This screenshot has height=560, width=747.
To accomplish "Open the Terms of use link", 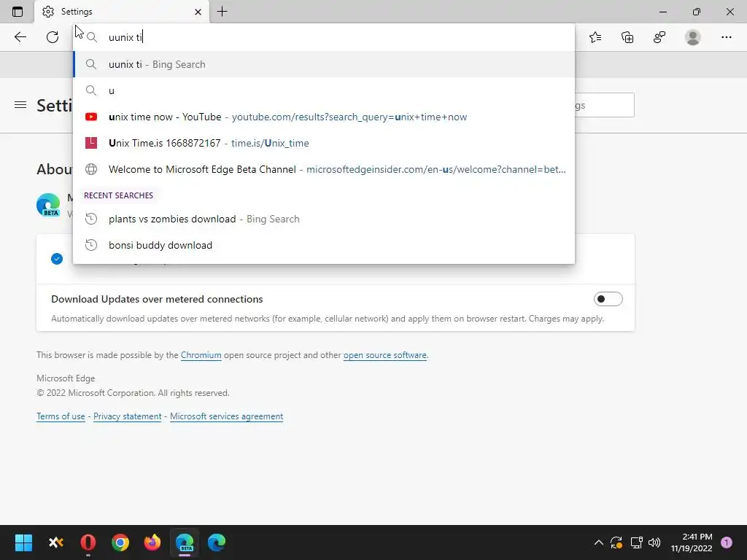I will [x=61, y=416].
